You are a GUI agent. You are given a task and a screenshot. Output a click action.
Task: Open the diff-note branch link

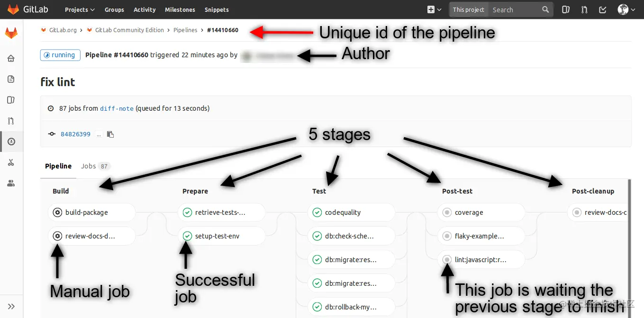[x=117, y=108]
